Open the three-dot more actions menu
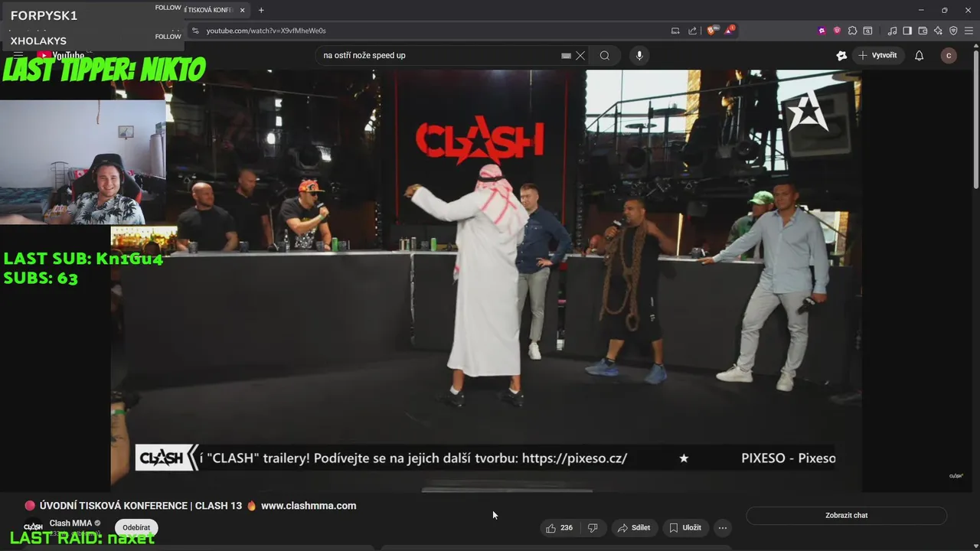This screenshot has height=551, width=980. pyautogui.click(x=723, y=527)
